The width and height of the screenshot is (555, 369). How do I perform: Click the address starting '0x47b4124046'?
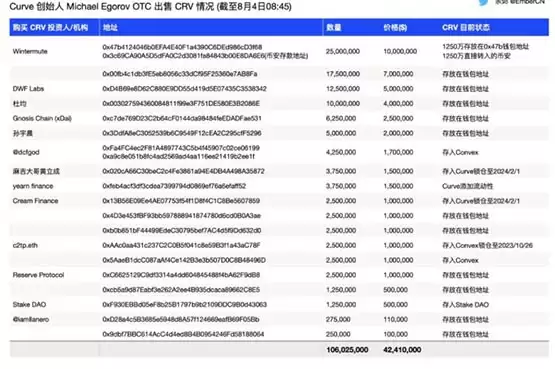182,47
